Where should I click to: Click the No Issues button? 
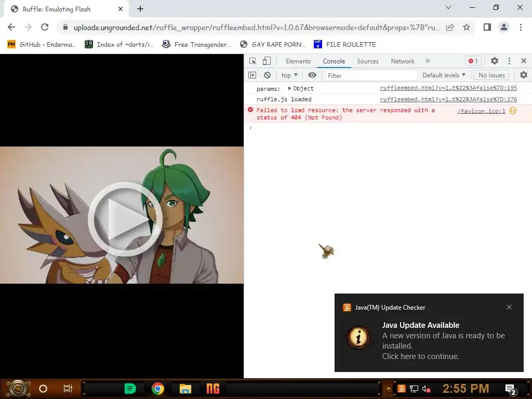491,75
